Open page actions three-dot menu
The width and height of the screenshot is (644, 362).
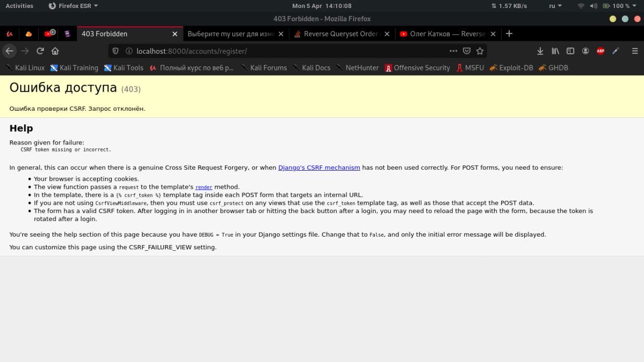(453, 51)
